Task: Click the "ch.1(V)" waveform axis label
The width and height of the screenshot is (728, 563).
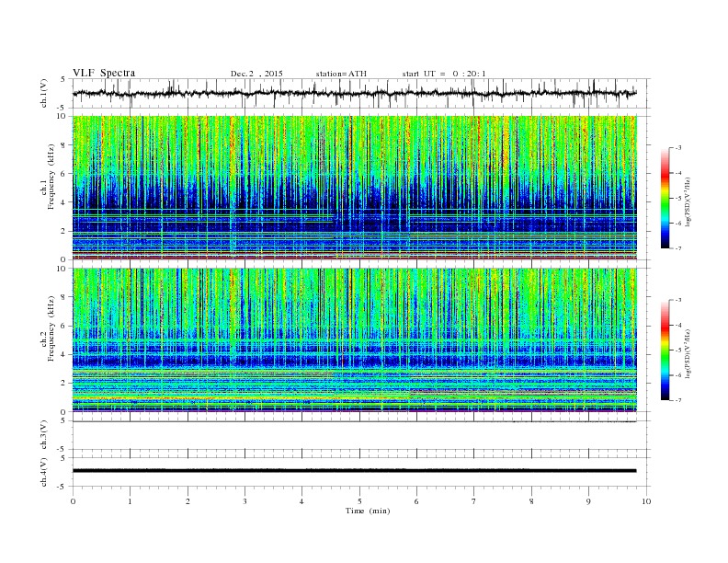Action: tap(44, 93)
